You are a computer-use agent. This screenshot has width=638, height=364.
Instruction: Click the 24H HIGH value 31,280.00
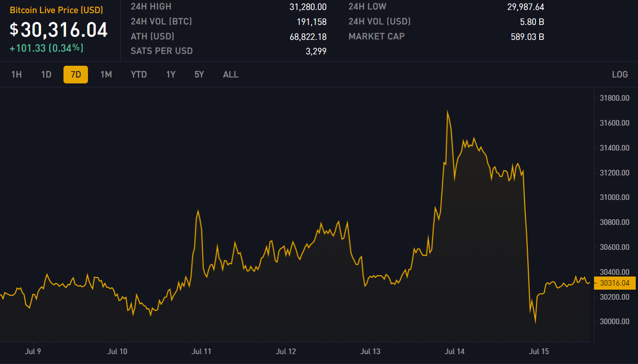308,7
